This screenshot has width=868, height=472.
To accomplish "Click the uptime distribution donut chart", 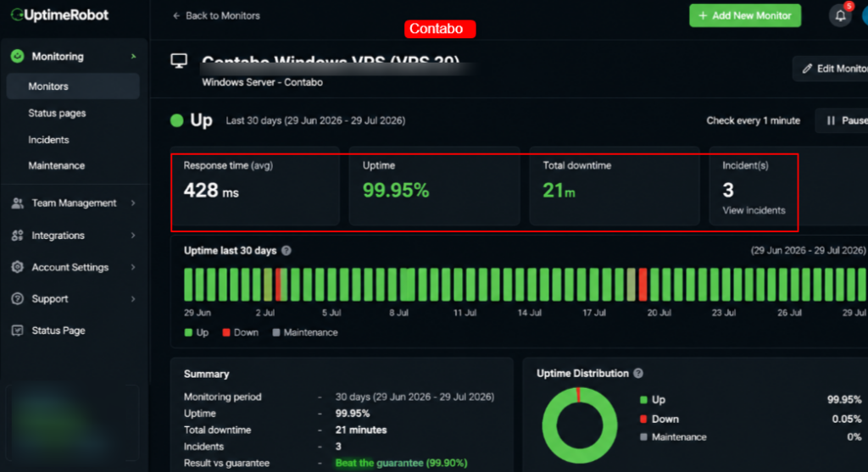I will click(x=580, y=425).
